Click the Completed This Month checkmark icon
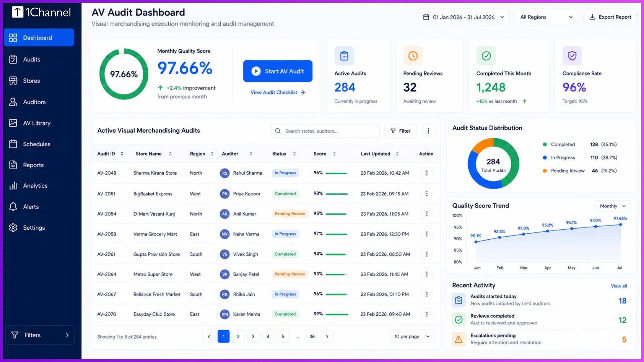 (x=486, y=56)
